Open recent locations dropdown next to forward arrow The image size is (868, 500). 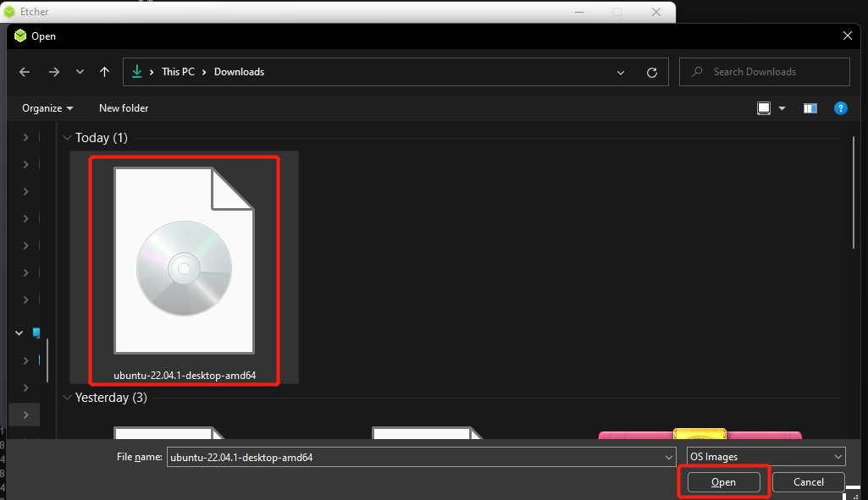(x=80, y=72)
